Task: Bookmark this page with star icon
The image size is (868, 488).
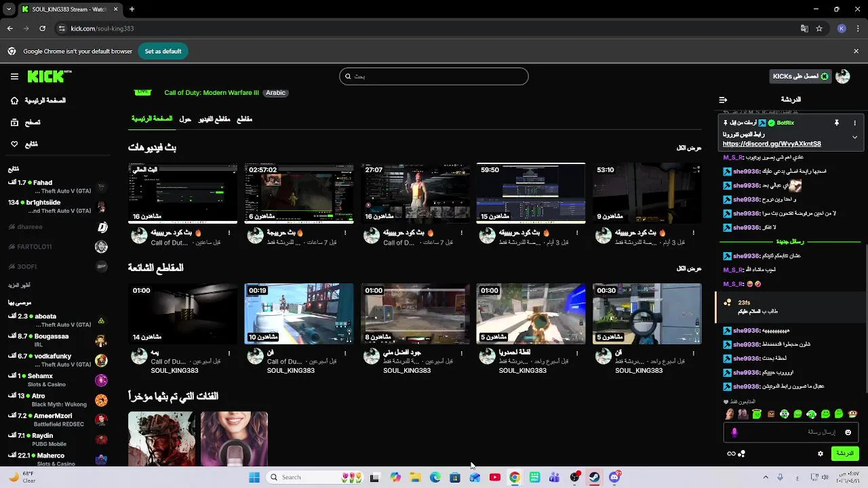Action: (x=819, y=28)
